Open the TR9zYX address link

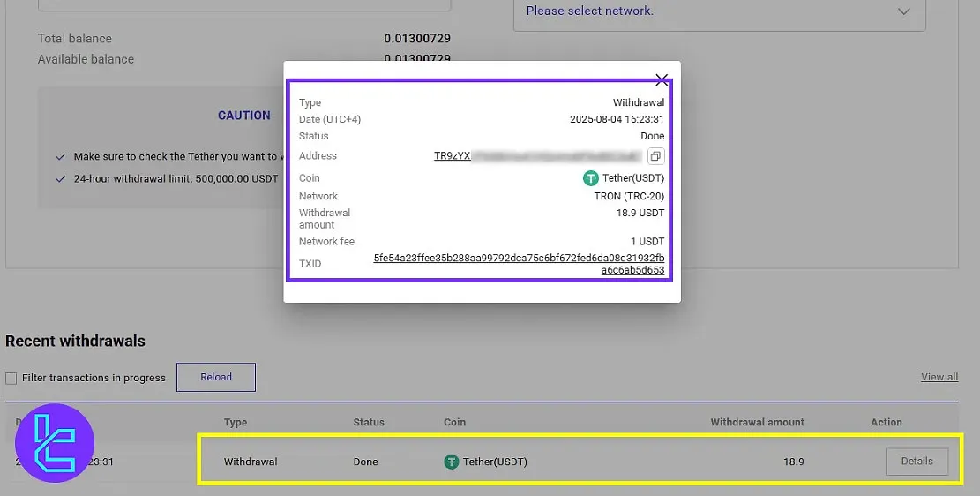pos(452,155)
